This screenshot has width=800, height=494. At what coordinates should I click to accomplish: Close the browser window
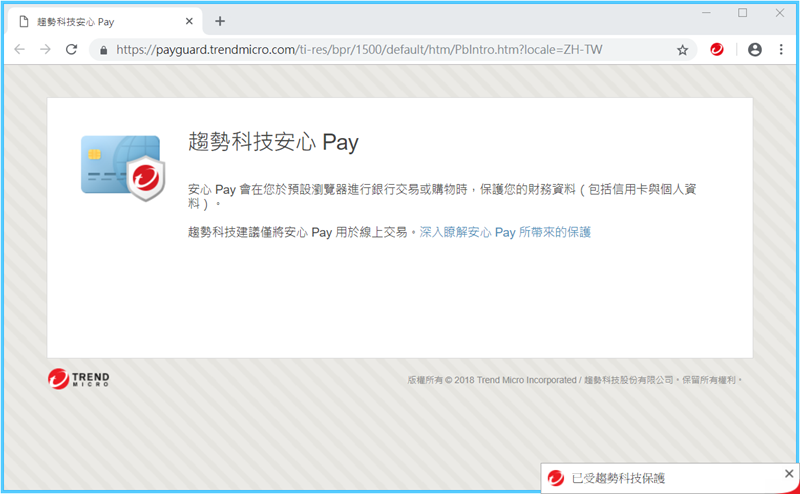click(780, 13)
